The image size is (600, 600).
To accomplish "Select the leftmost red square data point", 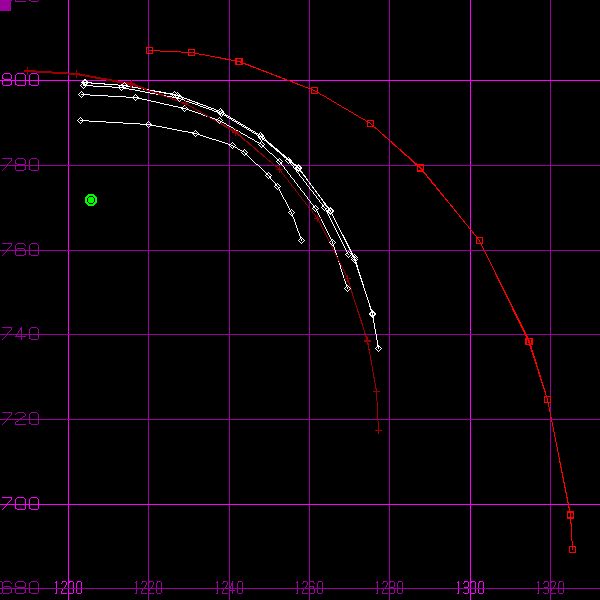I will pyautogui.click(x=149, y=50).
